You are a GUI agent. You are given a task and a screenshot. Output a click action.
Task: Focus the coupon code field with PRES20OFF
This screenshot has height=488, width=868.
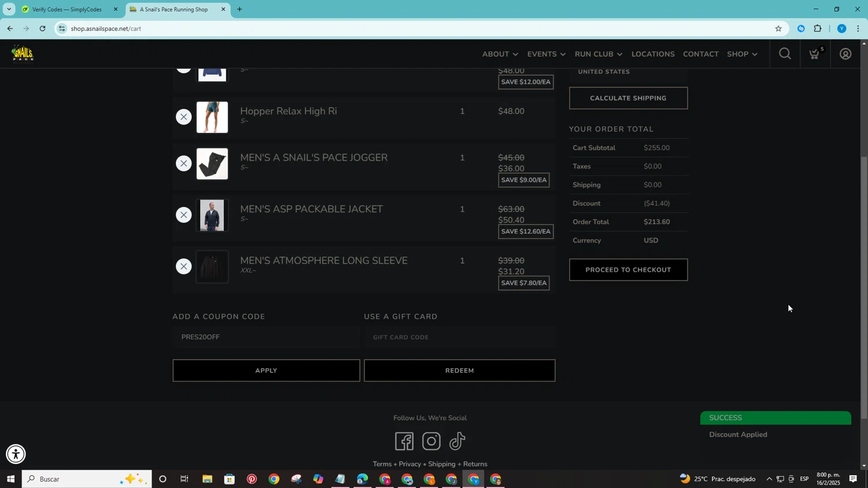(266, 337)
